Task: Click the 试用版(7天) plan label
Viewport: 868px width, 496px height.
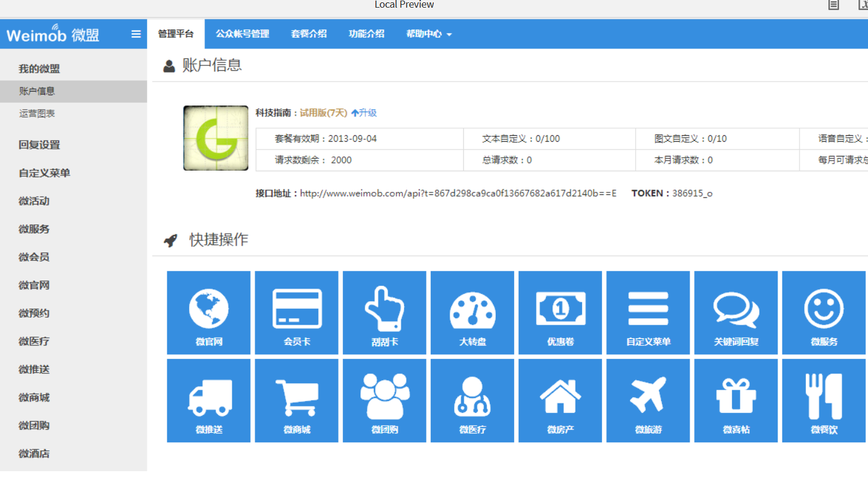Action: tap(323, 113)
